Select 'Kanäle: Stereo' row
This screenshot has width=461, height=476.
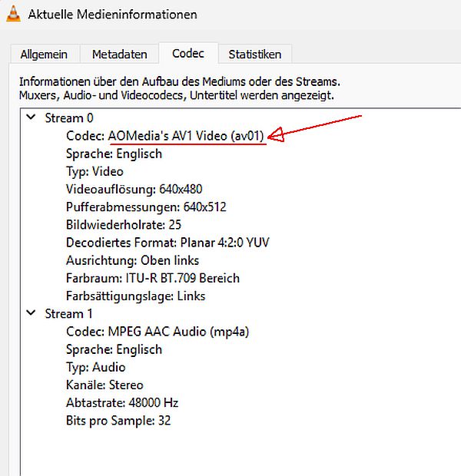[104, 385]
